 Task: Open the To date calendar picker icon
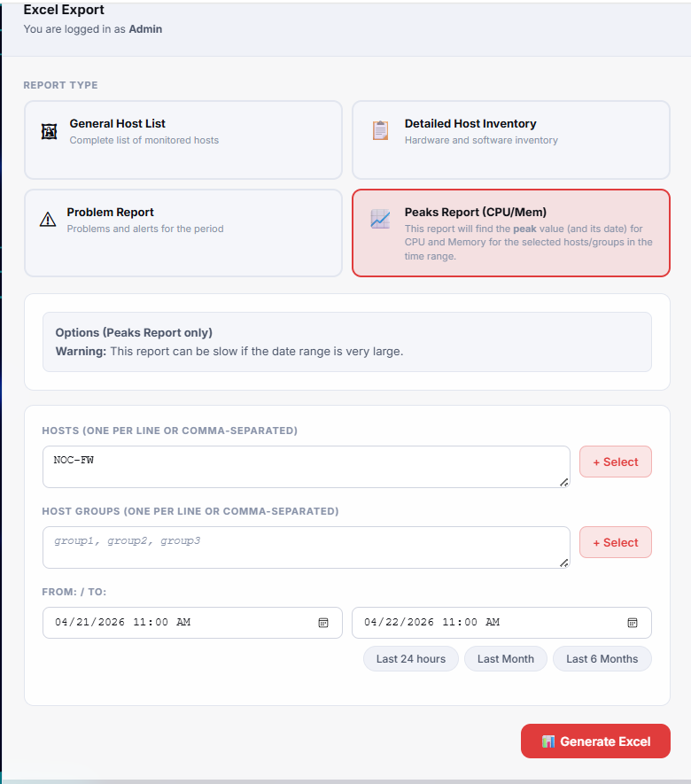coord(633,623)
